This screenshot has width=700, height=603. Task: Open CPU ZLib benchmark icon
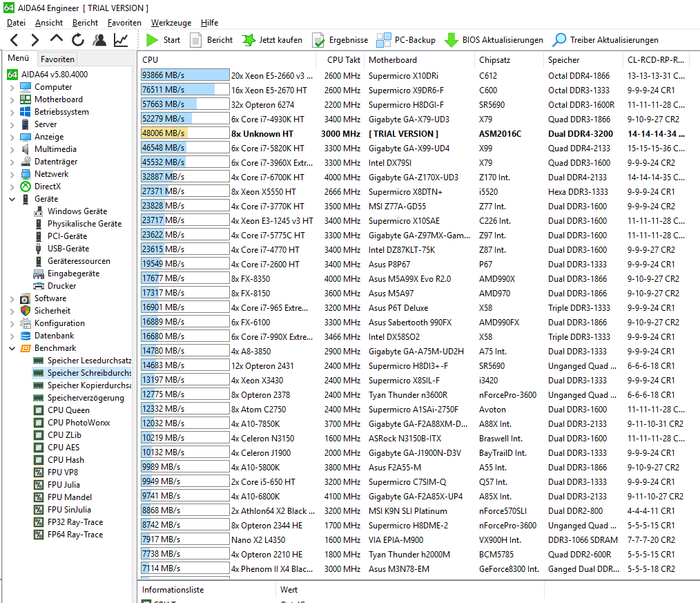[x=39, y=435]
